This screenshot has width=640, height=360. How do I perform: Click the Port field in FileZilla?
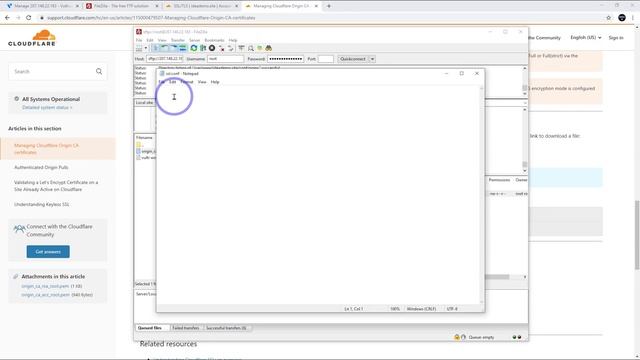tap(325, 59)
